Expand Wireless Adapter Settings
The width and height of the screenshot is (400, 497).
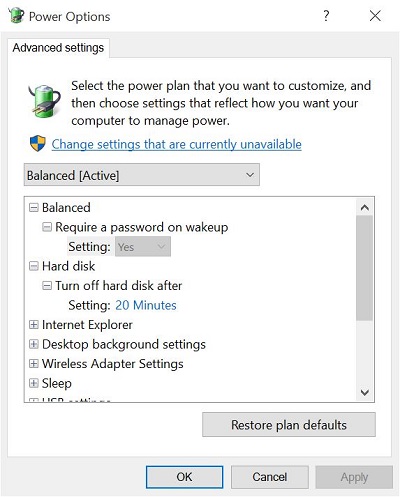[34, 364]
